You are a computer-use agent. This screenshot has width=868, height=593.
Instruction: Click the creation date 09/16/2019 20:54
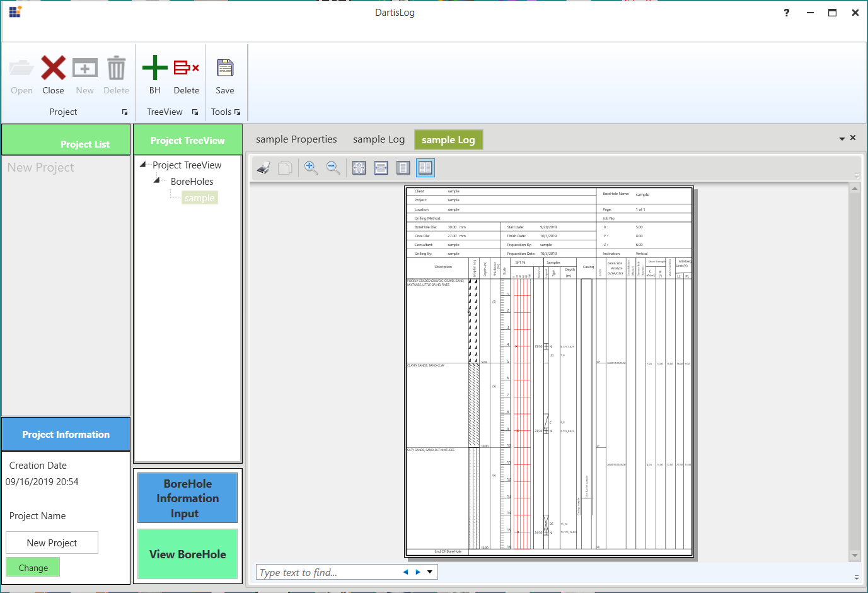42,482
